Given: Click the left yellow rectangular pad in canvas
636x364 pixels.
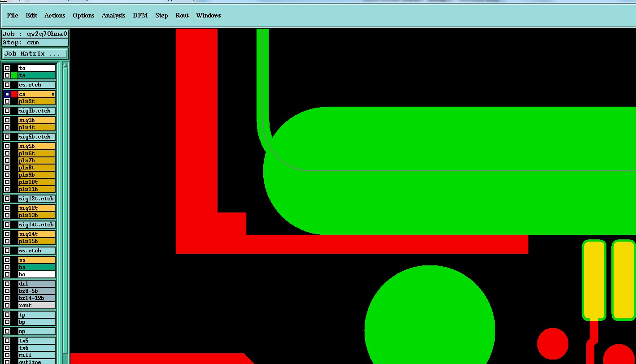Looking at the screenshot, I should (x=594, y=280).
